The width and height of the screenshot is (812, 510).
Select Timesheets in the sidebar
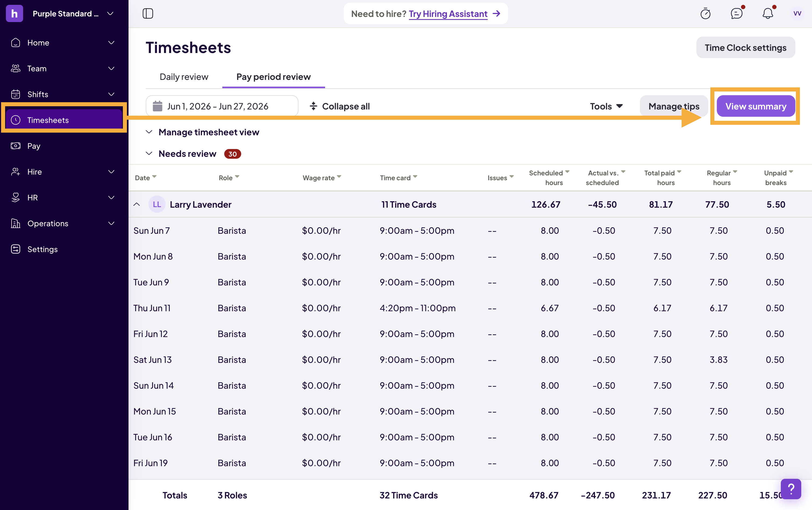pos(64,120)
